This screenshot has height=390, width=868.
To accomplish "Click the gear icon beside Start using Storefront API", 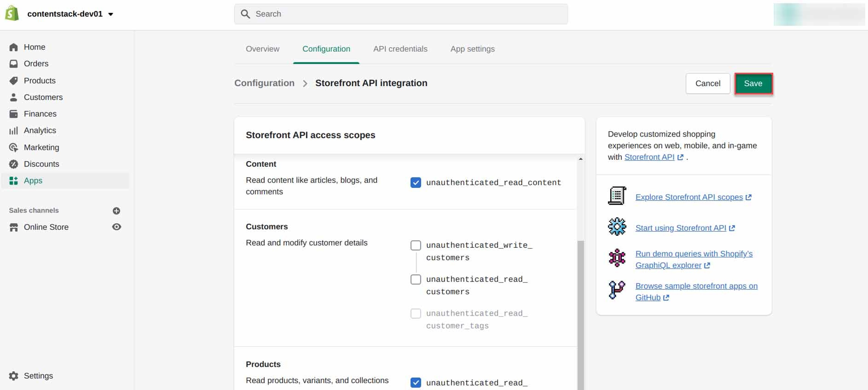I will (x=617, y=226).
